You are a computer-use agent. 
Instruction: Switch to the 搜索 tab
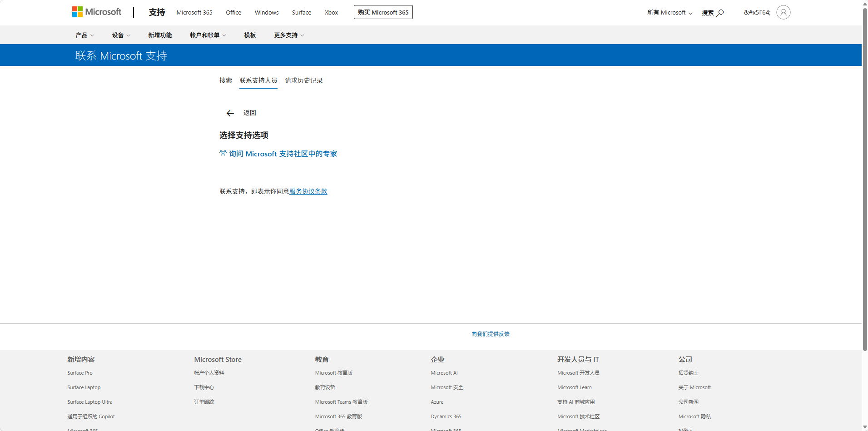226,80
